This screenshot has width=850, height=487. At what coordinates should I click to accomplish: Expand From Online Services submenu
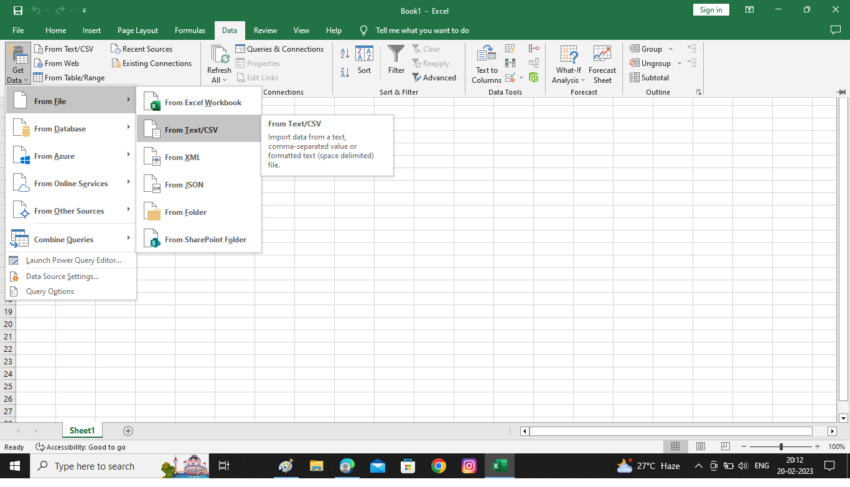[x=71, y=183]
